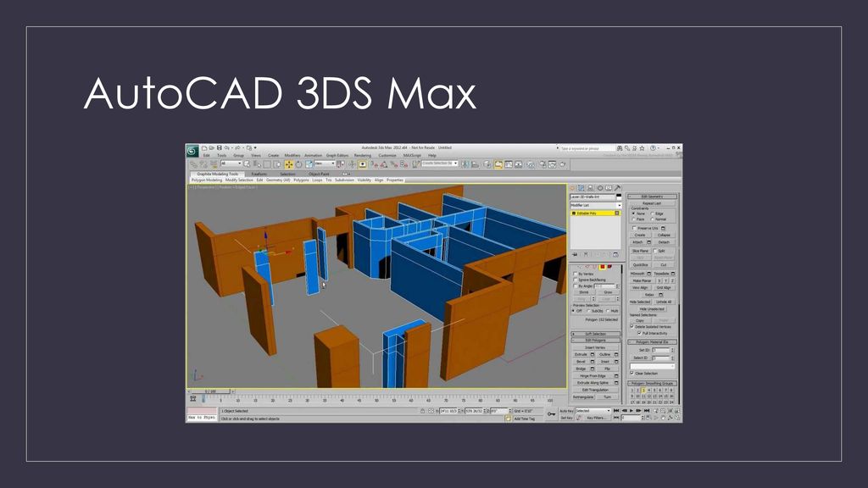Image resolution: width=868 pixels, height=488 pixels.
Task: Open the 3ds Max application logo menu
Action: pos(192,151)
